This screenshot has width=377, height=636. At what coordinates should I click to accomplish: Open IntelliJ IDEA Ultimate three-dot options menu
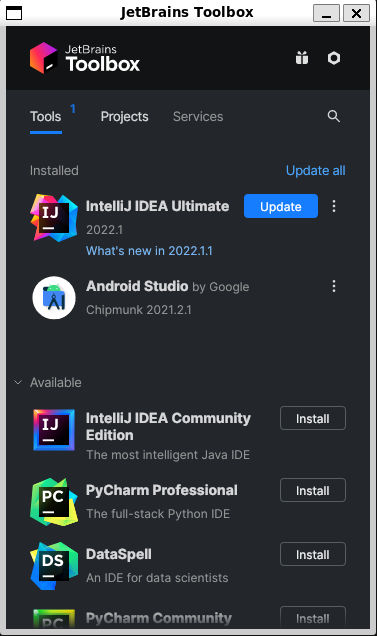tap(334, 206)
